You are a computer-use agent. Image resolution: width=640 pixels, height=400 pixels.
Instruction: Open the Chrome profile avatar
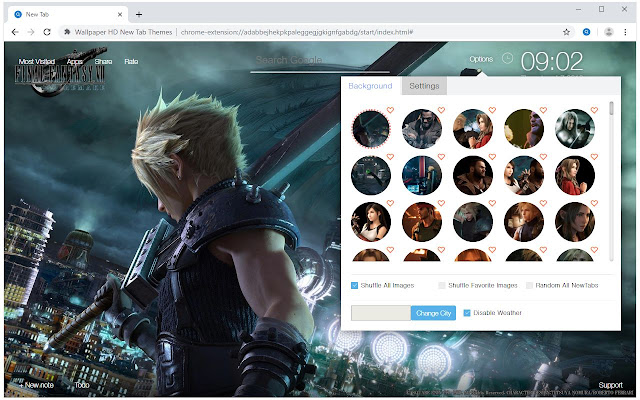click(609, 32)
